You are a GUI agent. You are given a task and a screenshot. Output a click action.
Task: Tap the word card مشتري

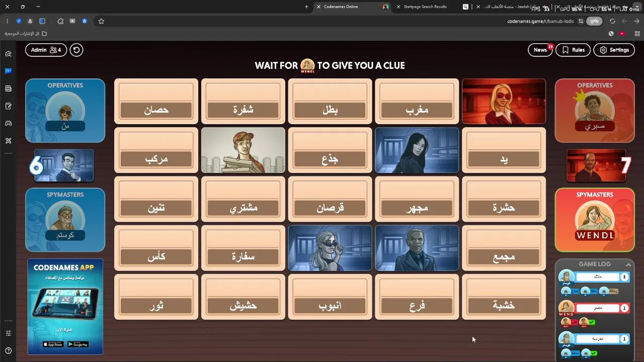pos(243,199)
